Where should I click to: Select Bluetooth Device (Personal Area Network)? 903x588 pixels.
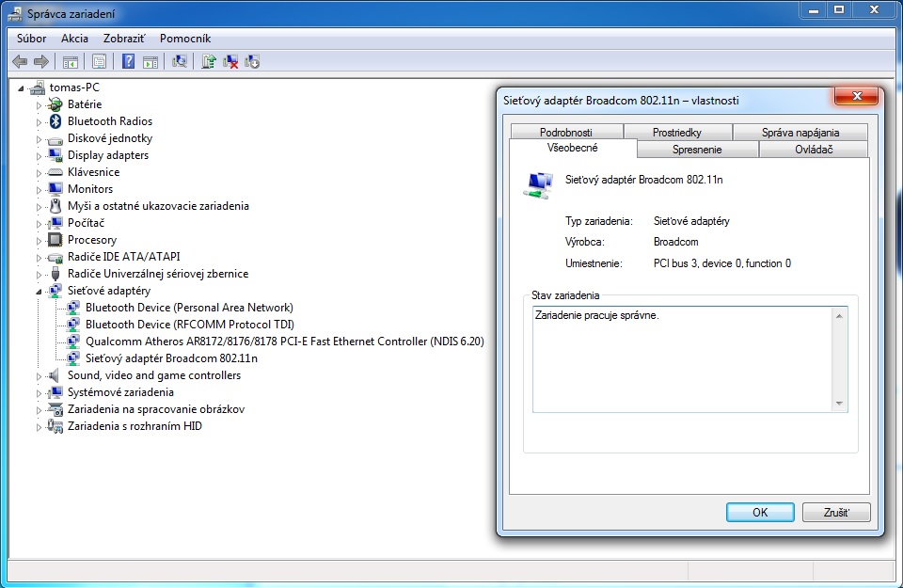(189, 308)
